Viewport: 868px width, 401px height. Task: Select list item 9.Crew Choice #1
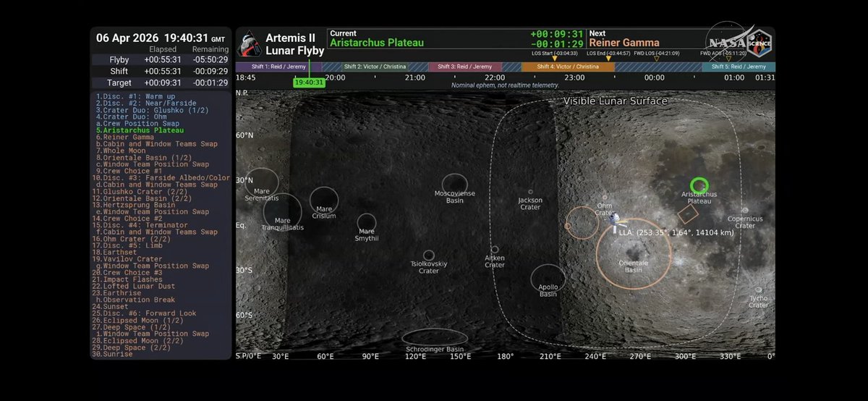click(129, 171)
